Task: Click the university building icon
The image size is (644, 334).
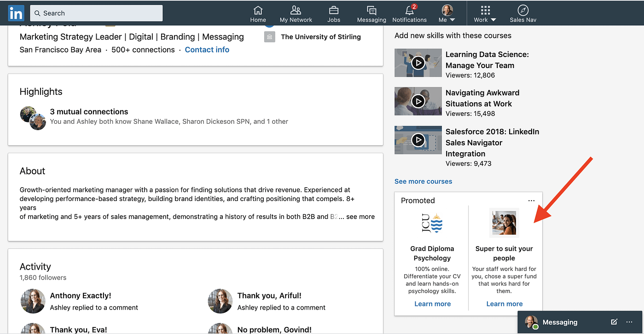Action: click(269, 37)
